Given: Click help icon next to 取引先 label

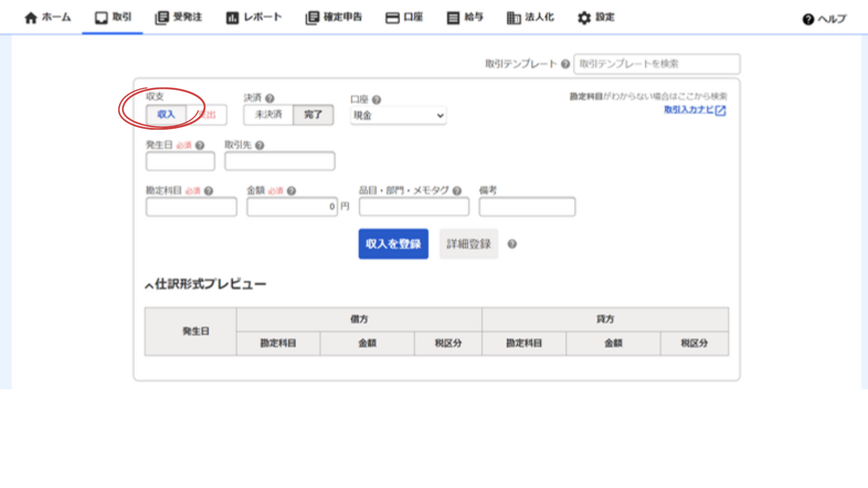Looking at the screenshot, I should 260,145.
